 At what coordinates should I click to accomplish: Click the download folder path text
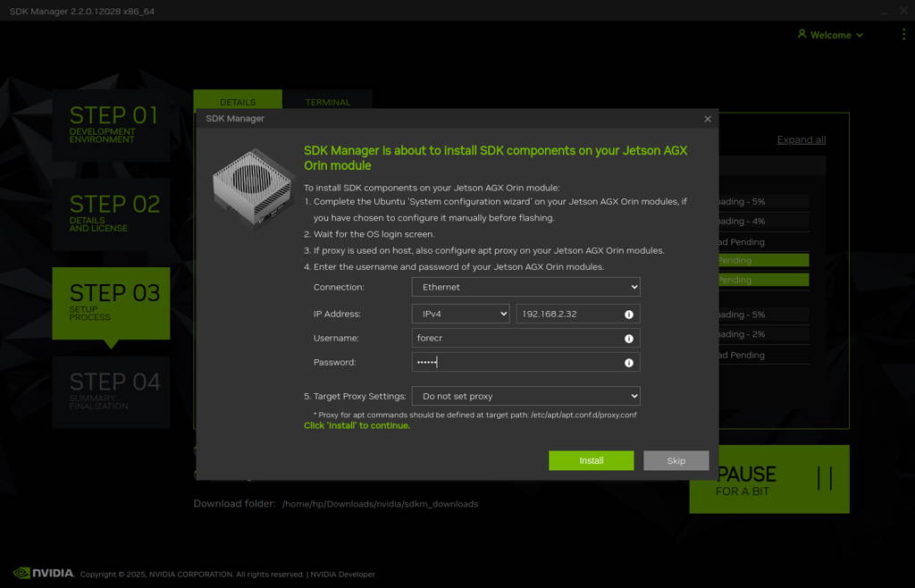pos(380,504)
